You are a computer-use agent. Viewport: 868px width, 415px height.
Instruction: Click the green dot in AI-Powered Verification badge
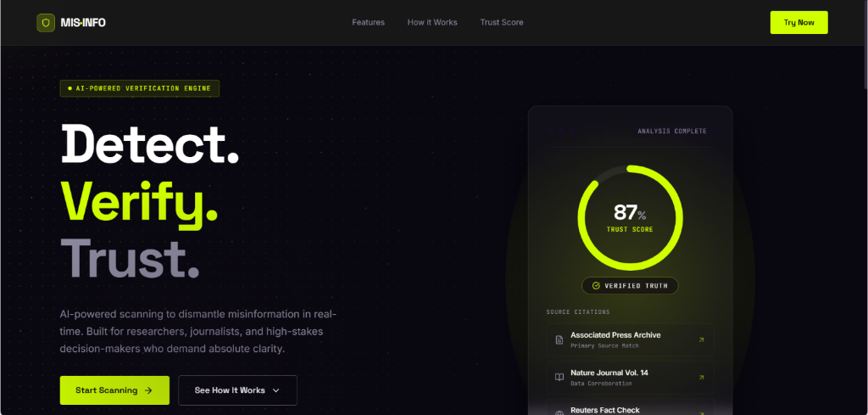70,88
